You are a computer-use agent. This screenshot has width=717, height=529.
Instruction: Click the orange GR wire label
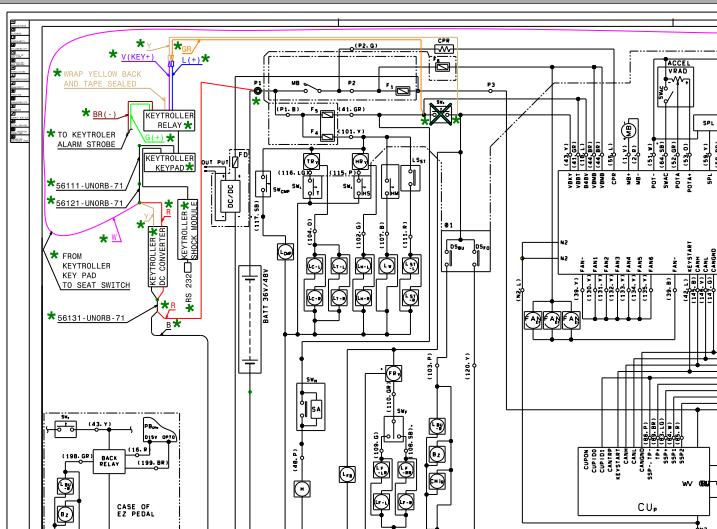[187, 49]
